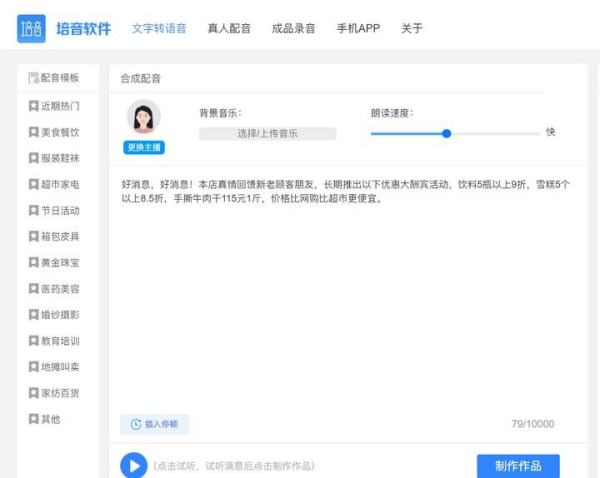Click bookmark icon next to 超市家电
600x478 pixels.
[34, 184]
